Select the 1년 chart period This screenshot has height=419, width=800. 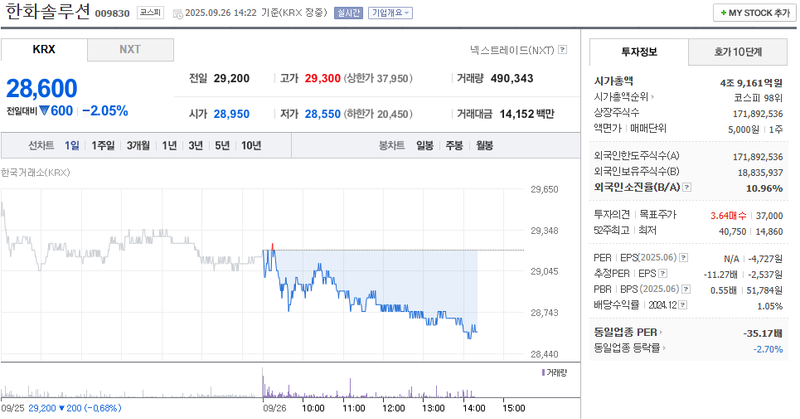(x=169, y=145)
